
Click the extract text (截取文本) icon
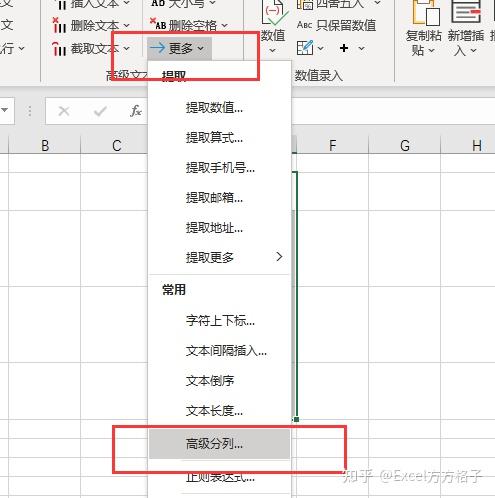[59, 49]
